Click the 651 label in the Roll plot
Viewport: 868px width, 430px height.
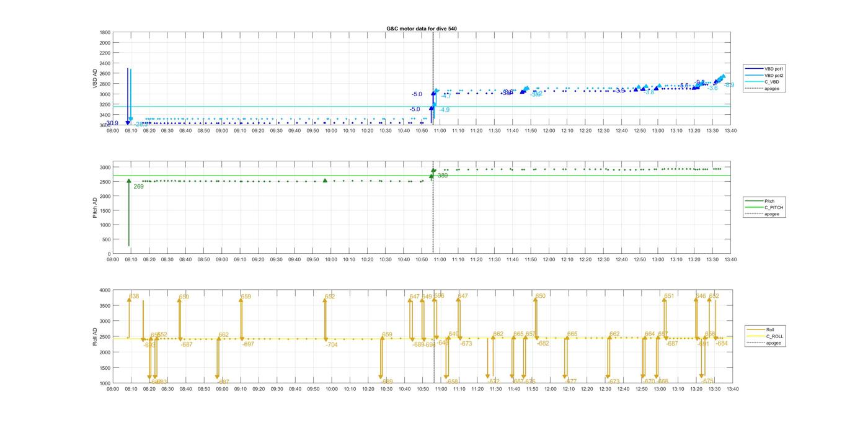pyautogui.click(x=669, y=296)
